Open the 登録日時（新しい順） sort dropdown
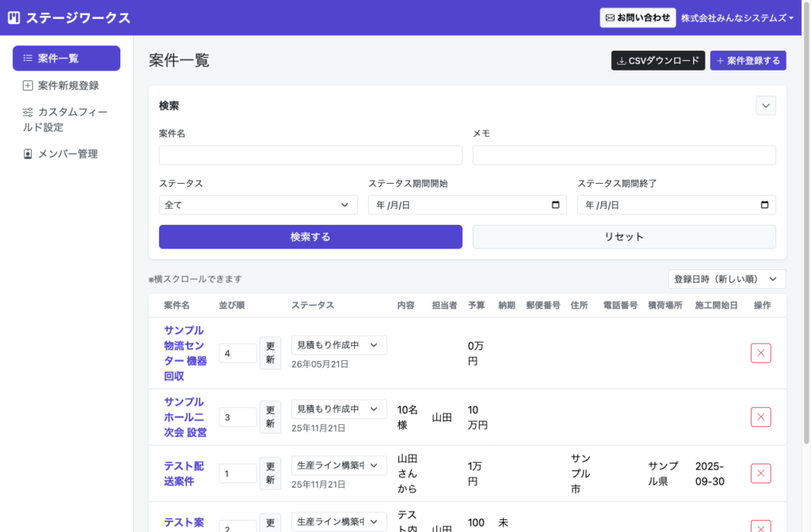 pos(727,279)
